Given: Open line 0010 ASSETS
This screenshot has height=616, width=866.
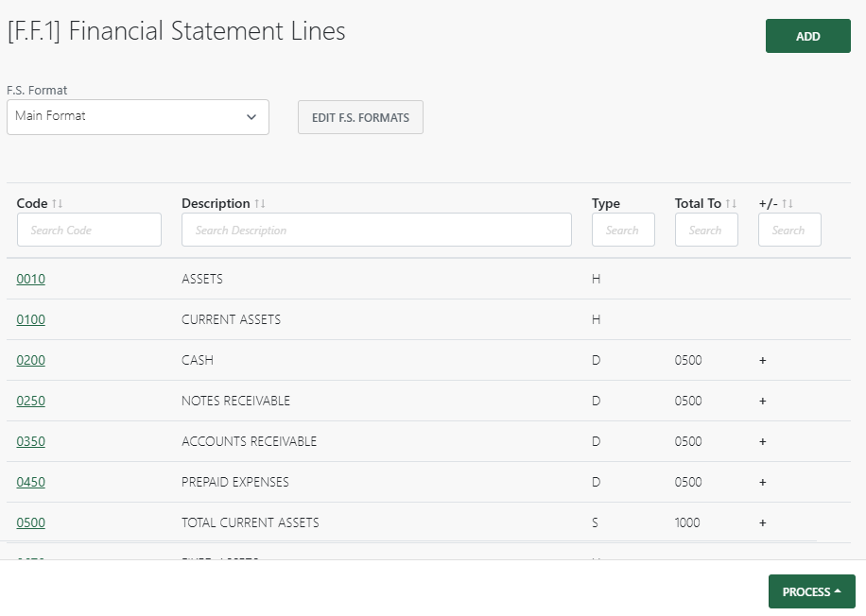Looking at the screenshot, I should click(x=29, y=279).
